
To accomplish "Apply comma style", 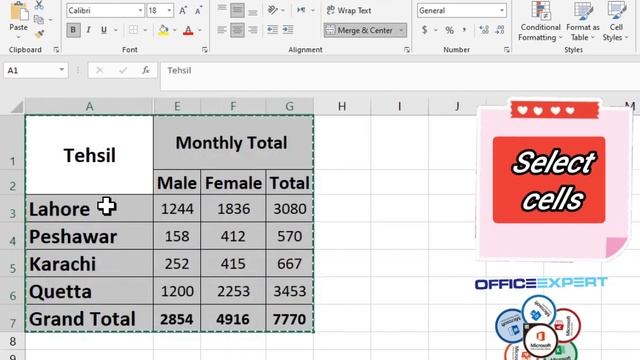I will coord(464,30).
